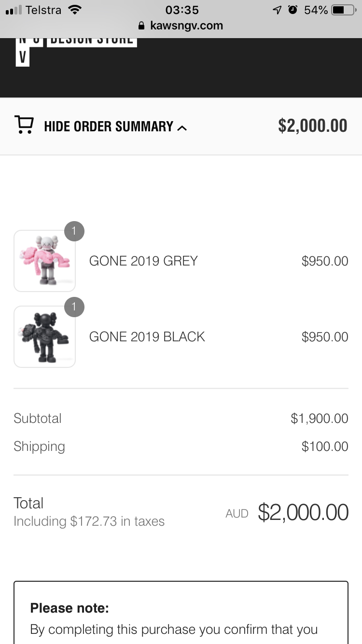Tap the padlock icon in the address bar

point(141,26)
